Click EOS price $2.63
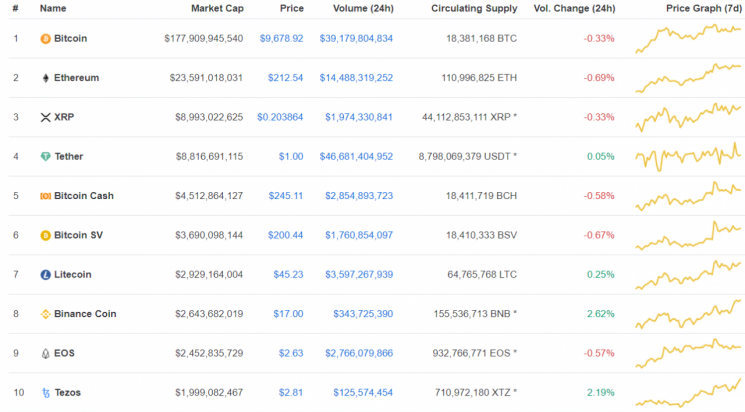This screenshot has width=745, height=412. click(291, 354)
